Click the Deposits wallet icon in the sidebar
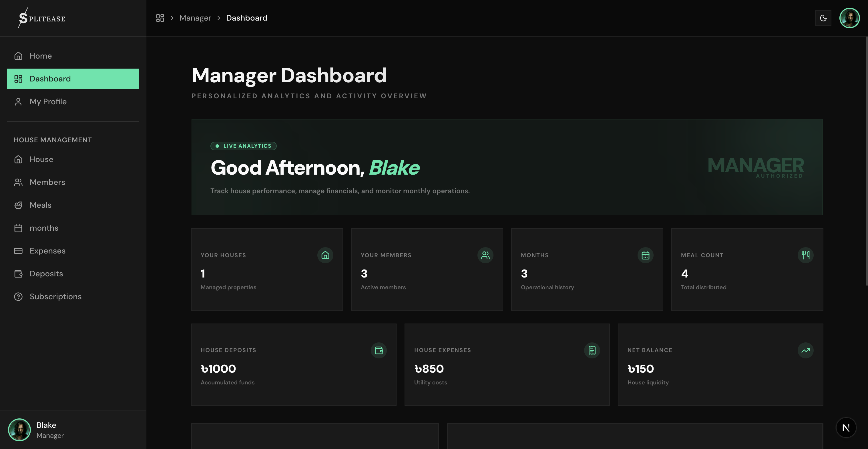 18,274
